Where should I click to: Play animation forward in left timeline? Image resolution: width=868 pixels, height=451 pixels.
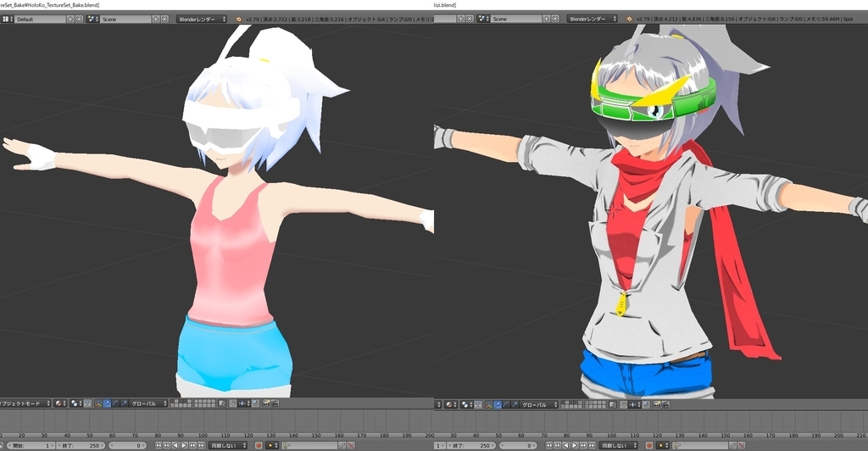[x=184, y=445]
